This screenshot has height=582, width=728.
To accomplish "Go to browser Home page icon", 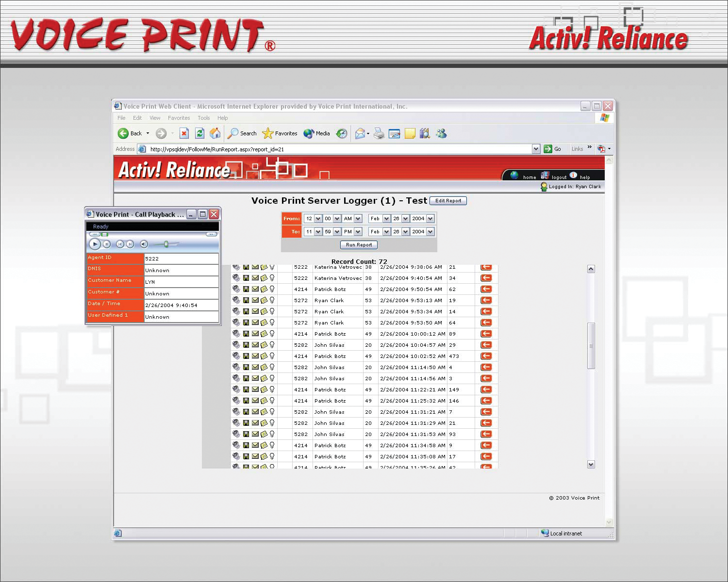I will pos(215,133).
